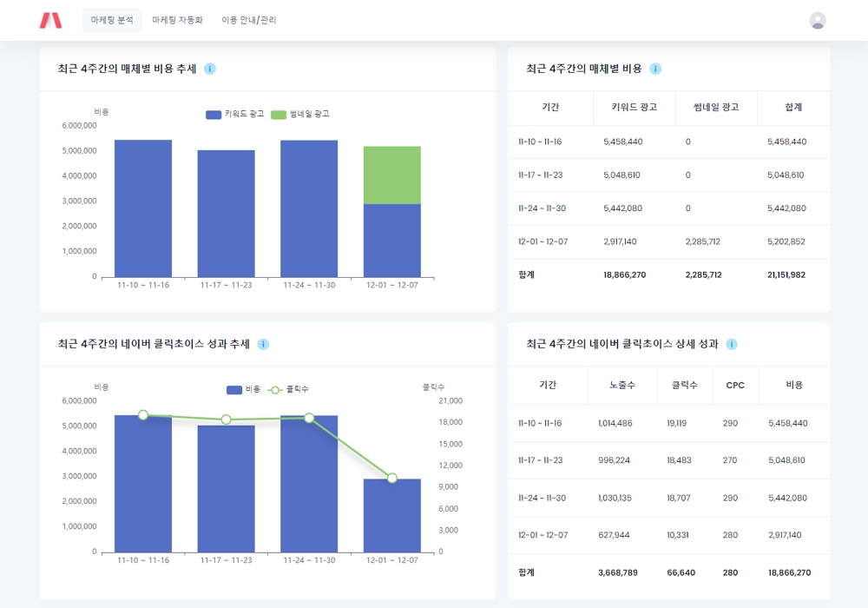Click info icon beside 매체별 비용 추세 title
868x608 pixels.
pyautogui.click(x=210, y=69)
